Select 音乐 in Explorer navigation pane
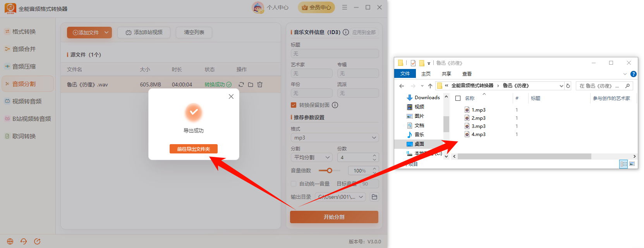This screenshot has height=248, width=644. click(415, 134)
